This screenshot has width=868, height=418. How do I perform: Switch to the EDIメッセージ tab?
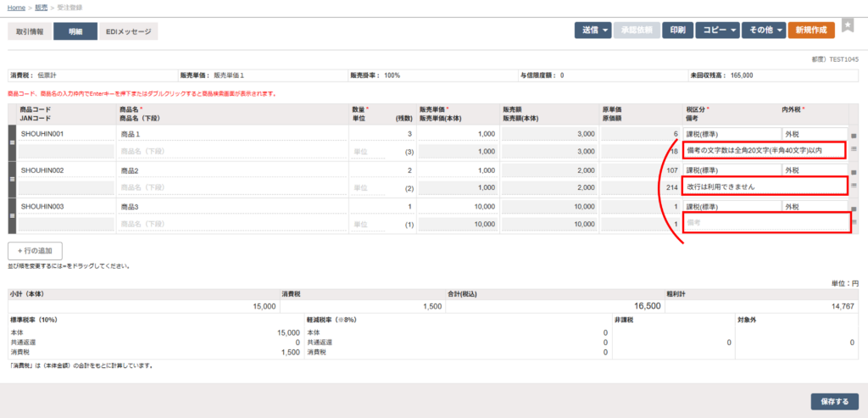pyautogui.click(x=128, y=31)
